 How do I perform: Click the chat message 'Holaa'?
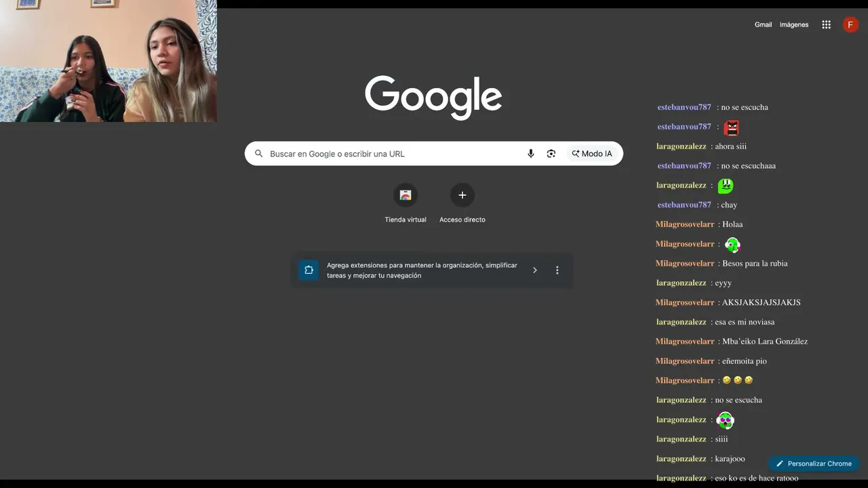pos(733,224)
